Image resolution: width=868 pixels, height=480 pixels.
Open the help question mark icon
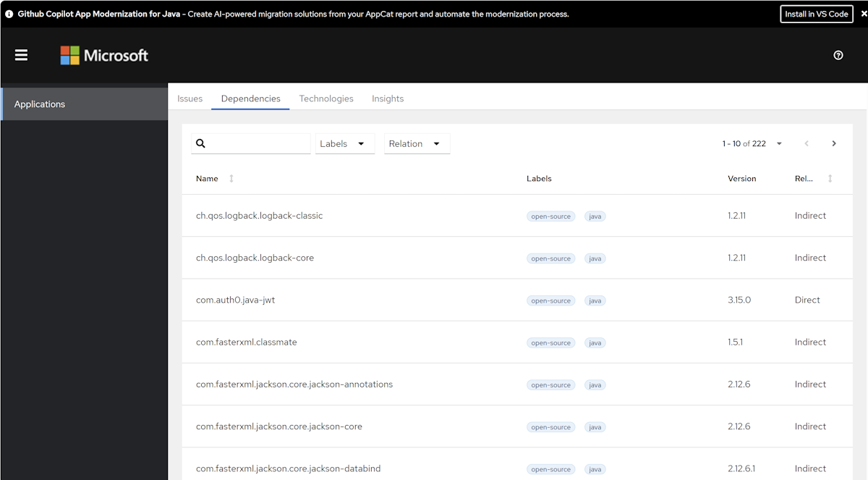tap(838, 55)
